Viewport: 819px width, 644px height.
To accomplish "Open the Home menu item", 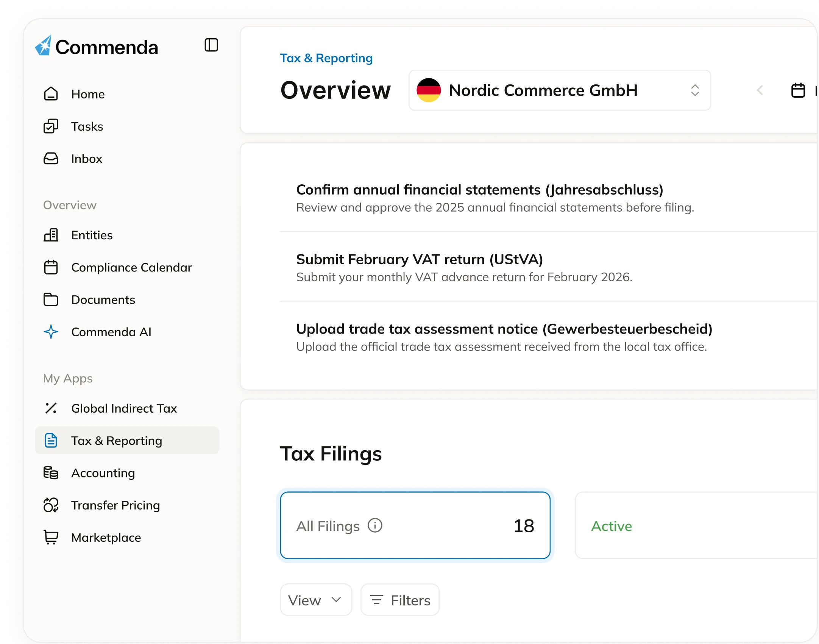I will click(127, 94).
